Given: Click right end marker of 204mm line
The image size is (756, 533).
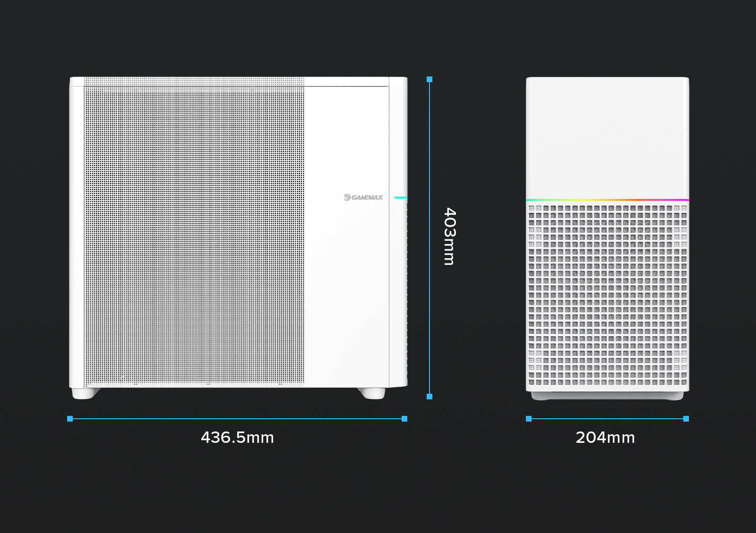Looking at the screenshot, I should pyautogui.click(x=686, y=419).
